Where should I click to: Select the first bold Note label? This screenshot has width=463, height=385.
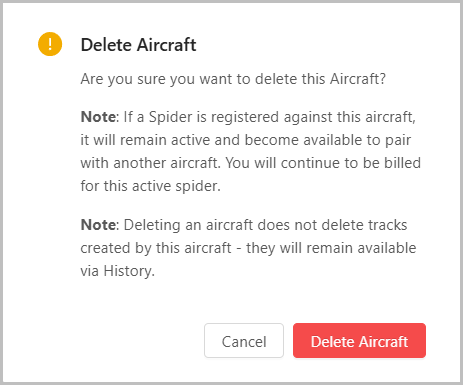coord(98,117)
